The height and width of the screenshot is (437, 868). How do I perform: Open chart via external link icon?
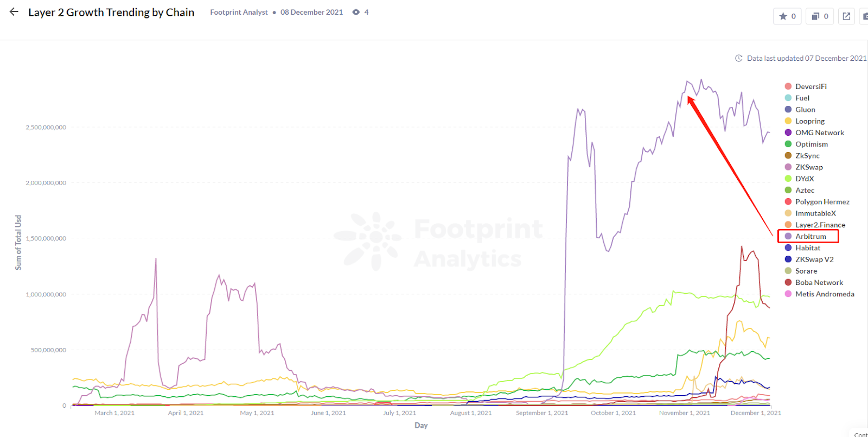846,16
